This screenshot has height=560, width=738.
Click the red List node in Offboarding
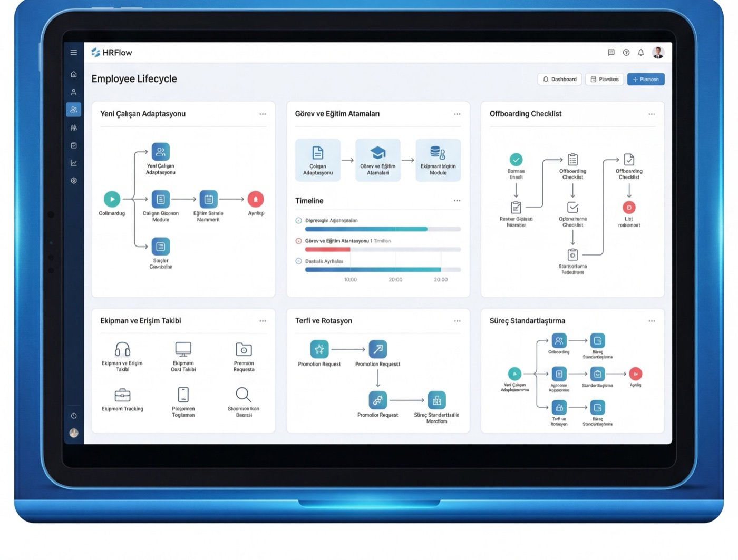pos(629,208)
